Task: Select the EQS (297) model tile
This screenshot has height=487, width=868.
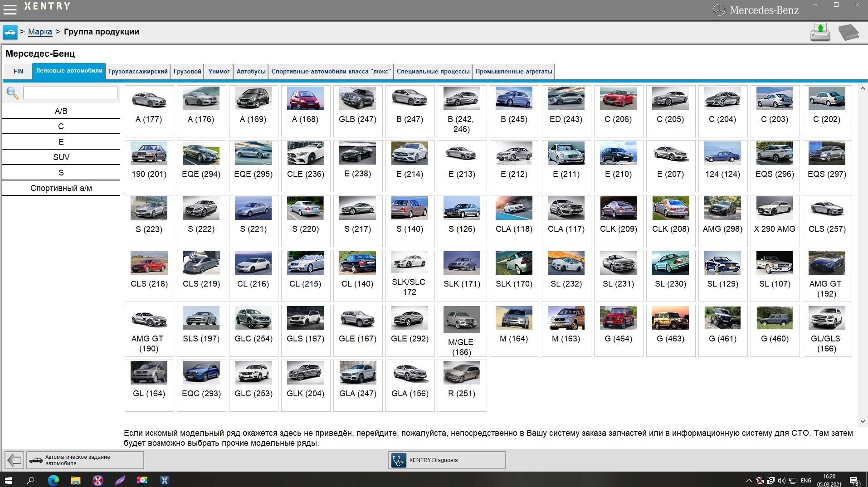Action: (827, 166)
